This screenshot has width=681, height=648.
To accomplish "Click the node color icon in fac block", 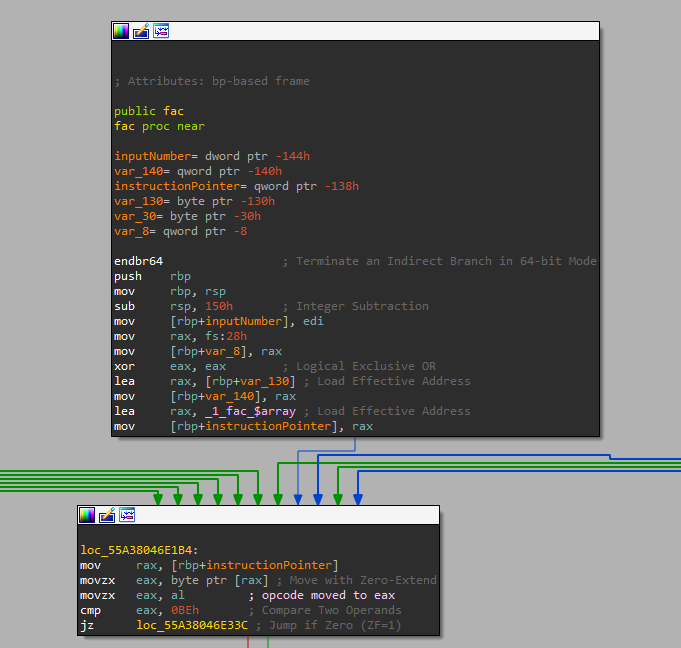I will [x=121, y=31].
